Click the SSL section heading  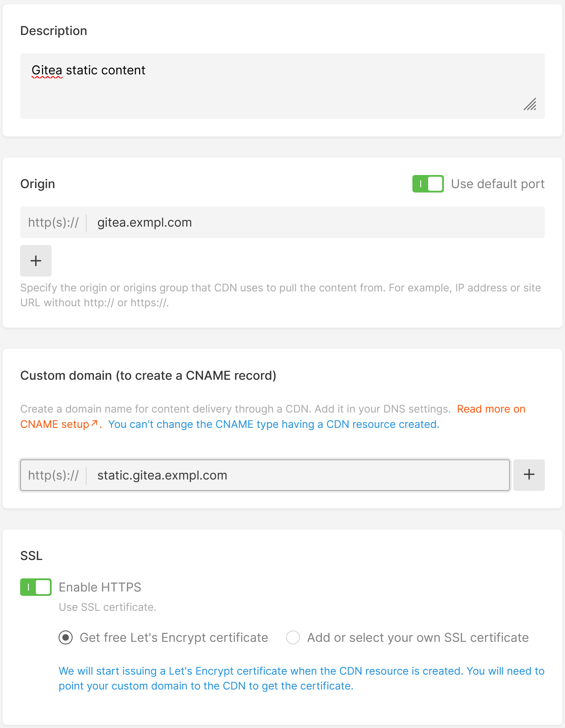(31, 555)
